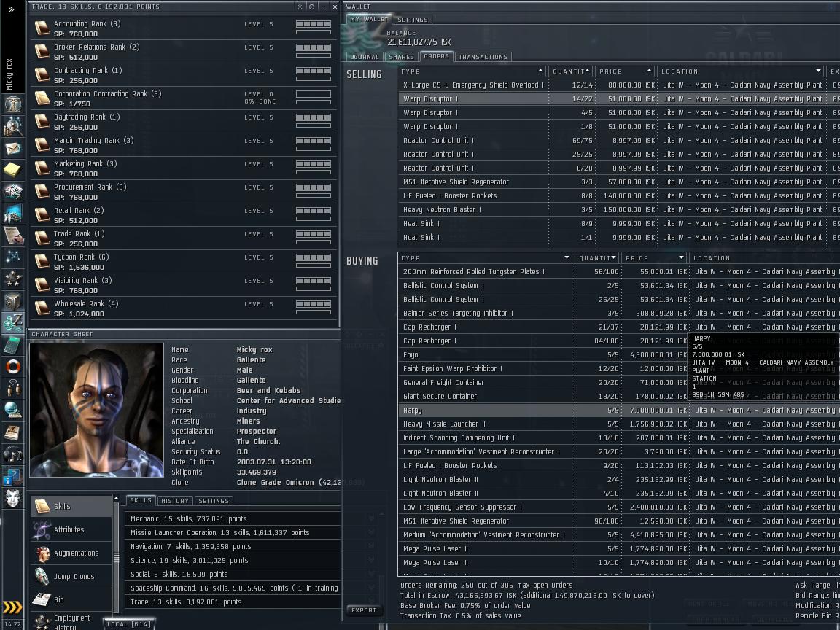840x630 pixels.
Task: Open the Calculator icon in sidebar
Action: [x=12, y=345]
